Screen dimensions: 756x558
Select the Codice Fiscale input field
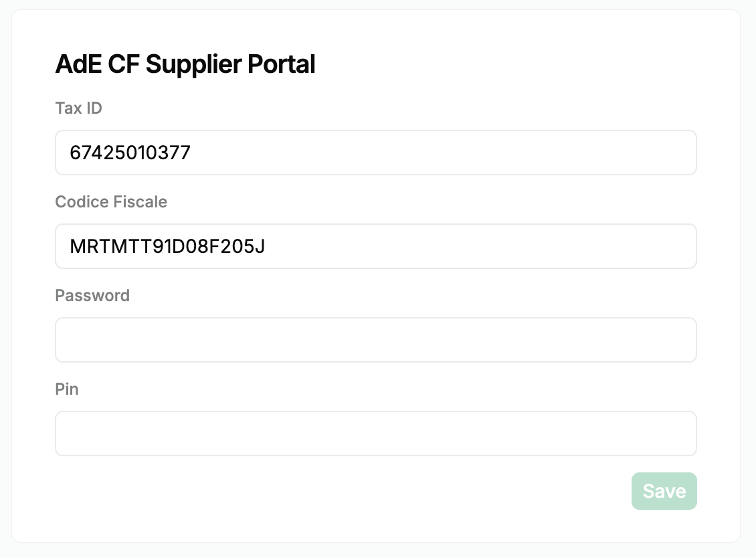[x=375, y=246]
